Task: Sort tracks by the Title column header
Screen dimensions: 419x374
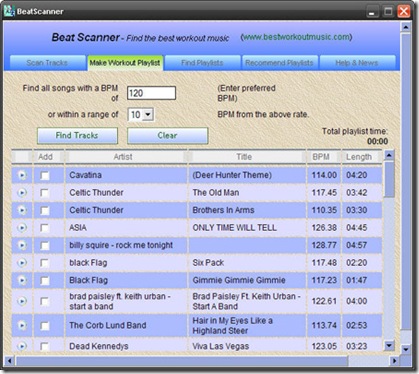Action: pyautogui.click(x=247, y=157)
